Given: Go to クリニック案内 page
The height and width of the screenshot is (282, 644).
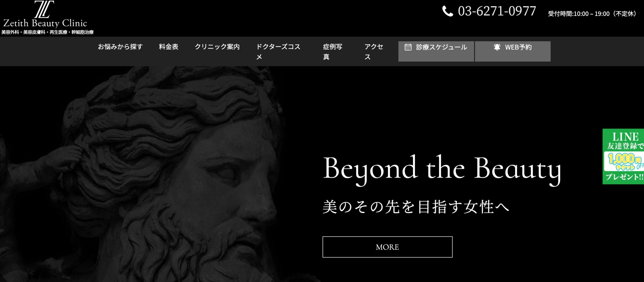Looking at the screenshot, I should point(217,47).
